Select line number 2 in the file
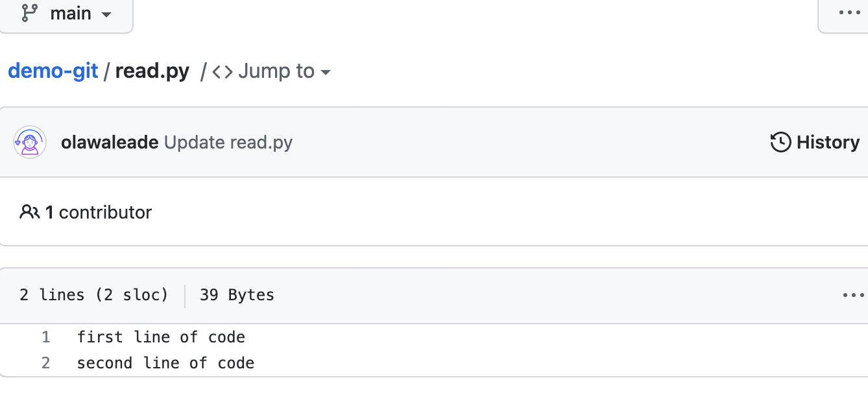 click(45, 363)
